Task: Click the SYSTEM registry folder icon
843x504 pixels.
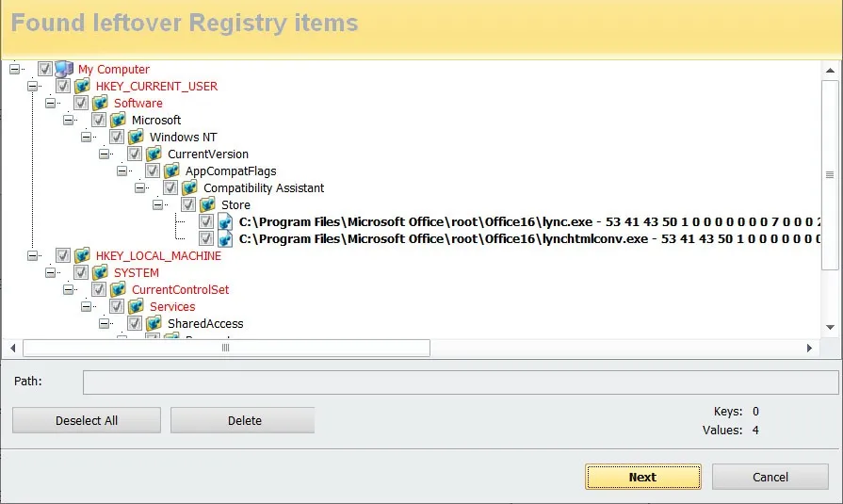Action: 100,272
